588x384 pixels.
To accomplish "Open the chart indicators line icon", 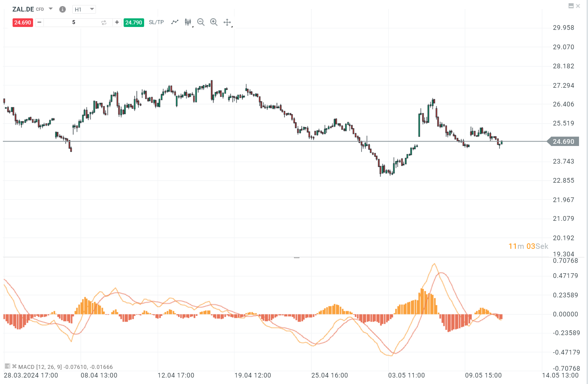I will (175, 22).
